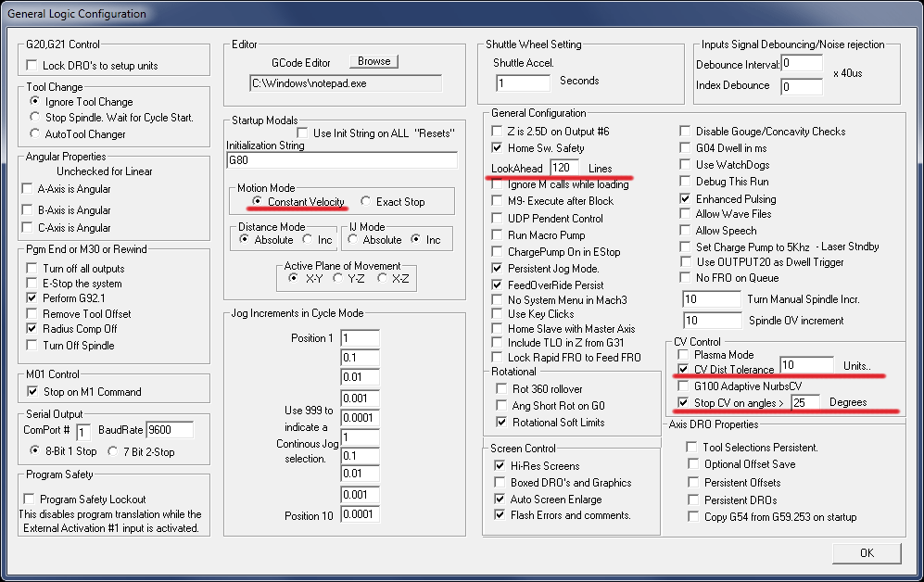
Task: Check Tool Selections Persistent
Action: pos(692,447)
